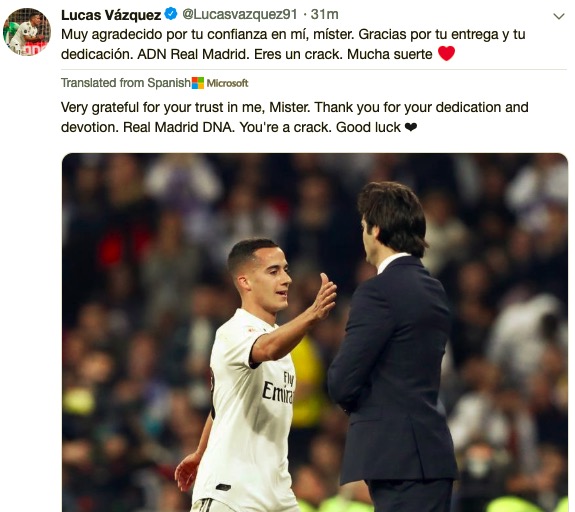This screenshot has height=512, width=575.
Task: Click the red heart emoji in tweet
Action: (446, 53)
